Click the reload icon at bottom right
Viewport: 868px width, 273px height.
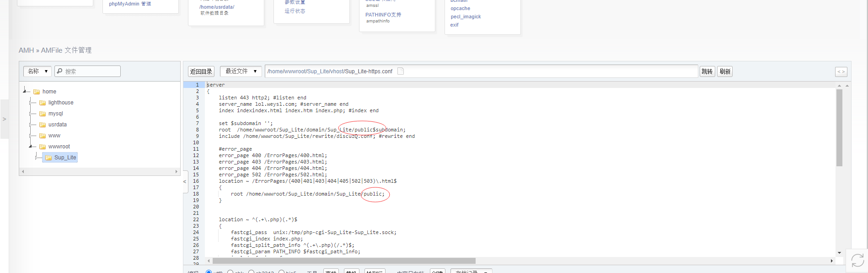(857, 260)
